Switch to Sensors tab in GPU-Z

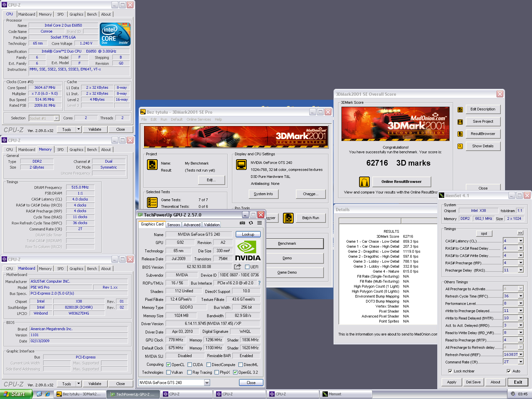pos(174,225)
